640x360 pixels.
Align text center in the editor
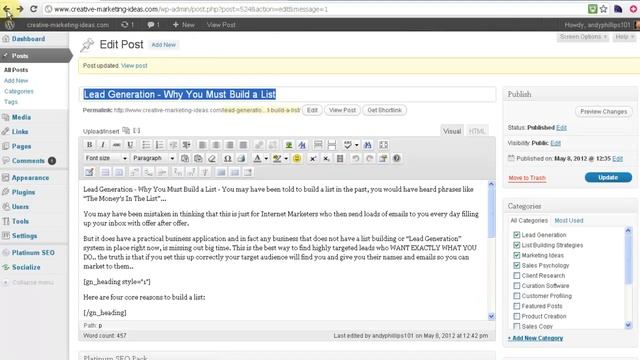click(x=216, y=145)
